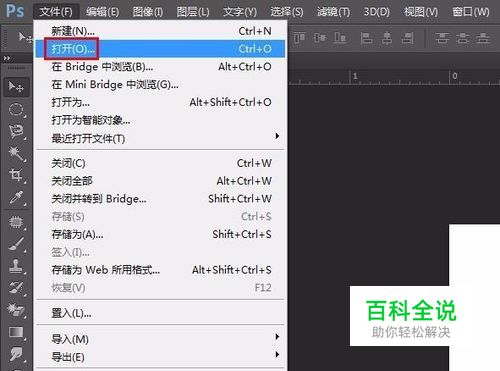This screenshot has width=500, height=371.
Task: Select the Patch healing tool
Action: pyautogui.click(x=16, y=222)
